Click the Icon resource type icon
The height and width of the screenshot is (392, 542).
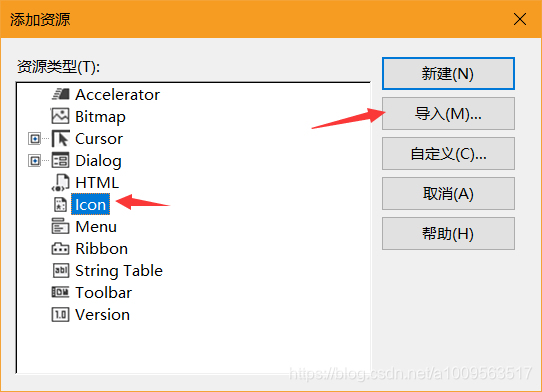coord(60,204)
